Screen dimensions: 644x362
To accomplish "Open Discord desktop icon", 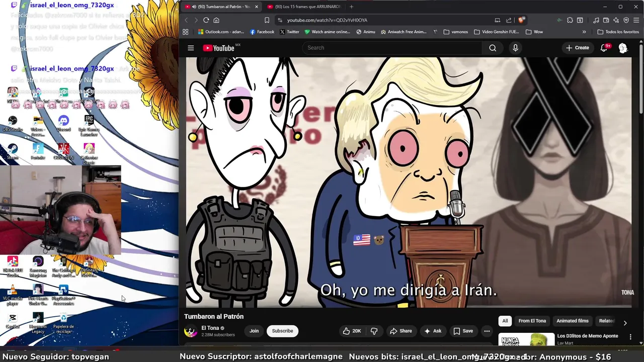I will [x=63, y=123].
